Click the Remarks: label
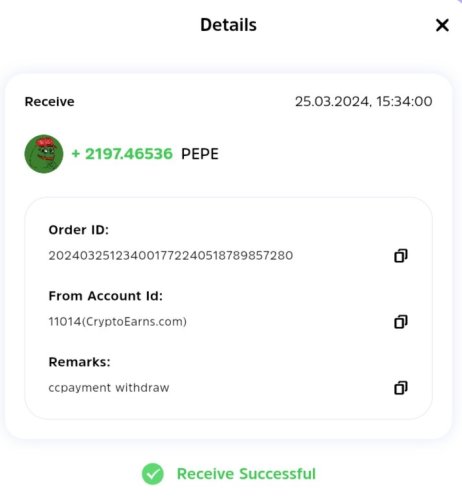This screenshot has width=462, height=500. pyautogui.click(x=79, y=362)
